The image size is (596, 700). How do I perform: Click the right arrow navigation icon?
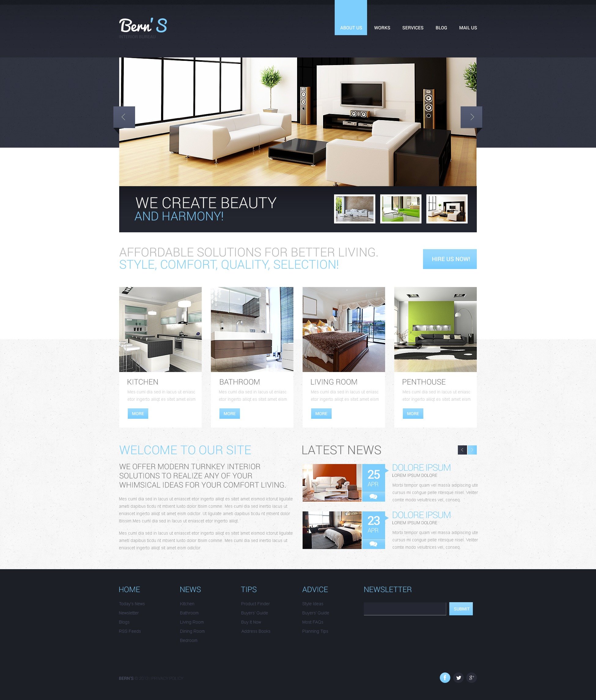pyautogui.click(x=471, y=116)
